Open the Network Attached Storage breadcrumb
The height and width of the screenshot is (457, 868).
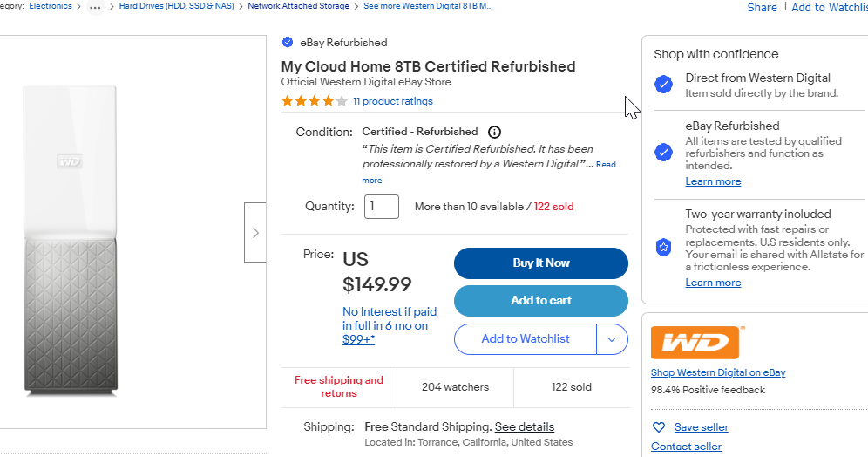tap(298, 6)
